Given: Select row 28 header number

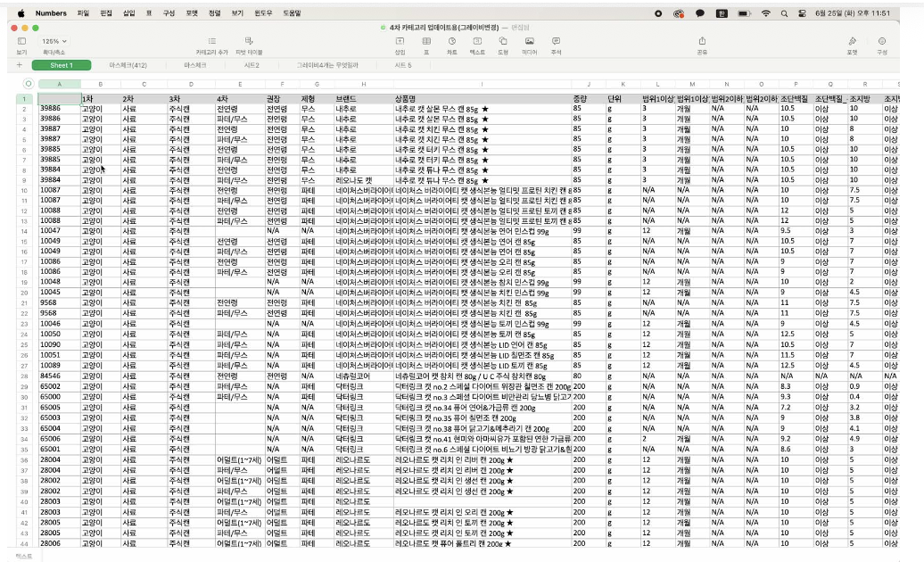Looking at the screenshot, I should 25,376.
